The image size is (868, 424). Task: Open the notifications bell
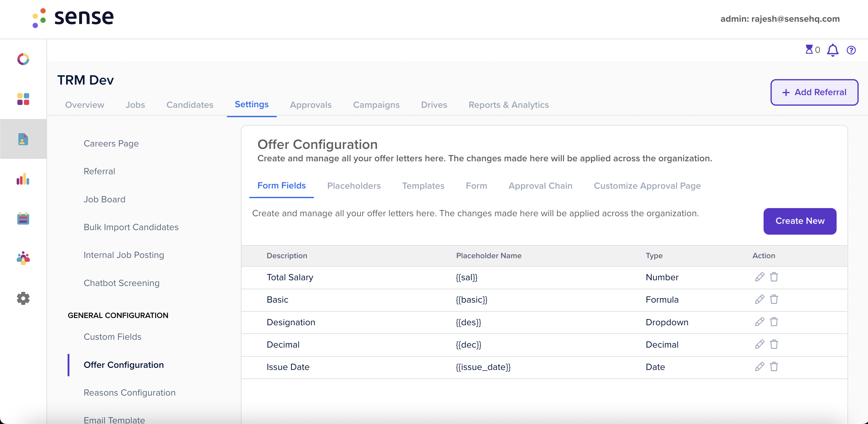833,50
